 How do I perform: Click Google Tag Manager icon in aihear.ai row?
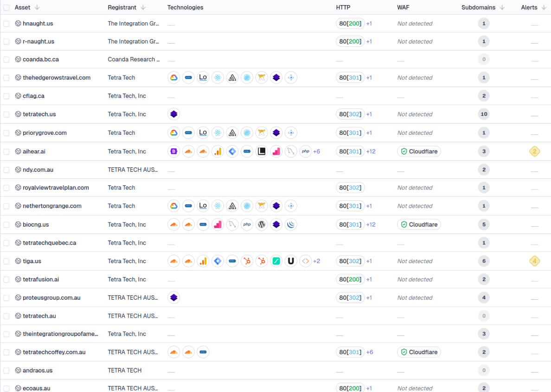(232, 151)
